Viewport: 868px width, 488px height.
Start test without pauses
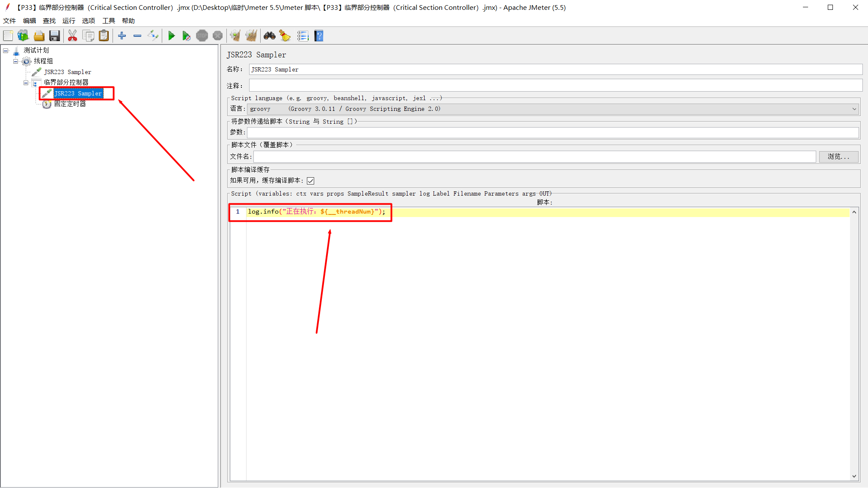tap(187, 36)
